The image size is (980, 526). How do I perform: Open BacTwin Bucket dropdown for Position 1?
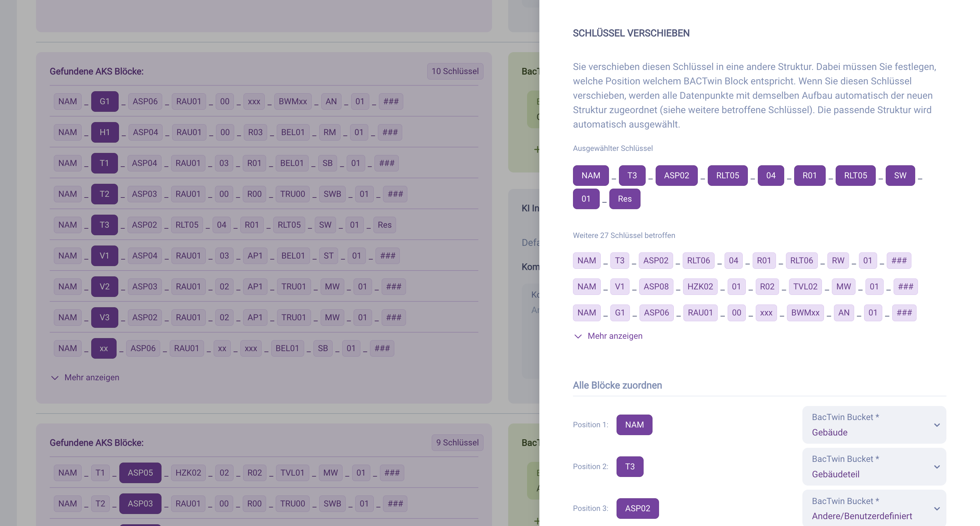[x=874, y=425]
